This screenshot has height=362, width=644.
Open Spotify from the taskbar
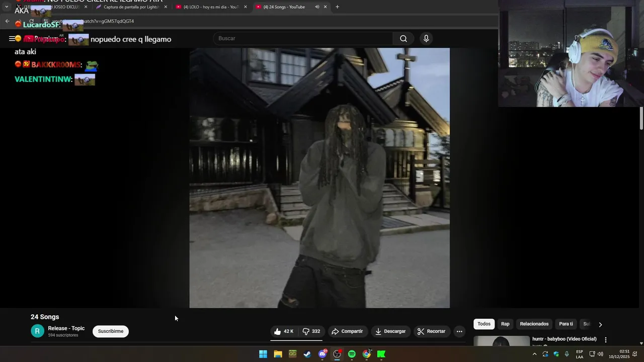point(352,354)
